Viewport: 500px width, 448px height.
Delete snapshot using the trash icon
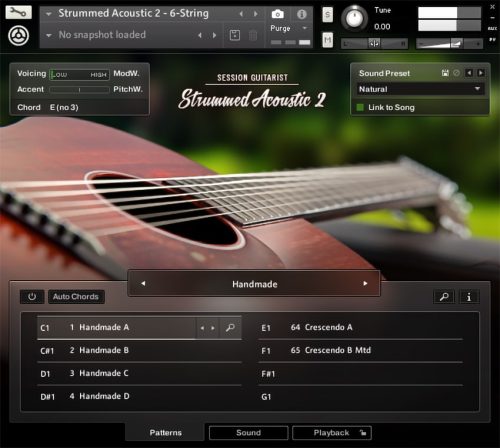point(253,35)
